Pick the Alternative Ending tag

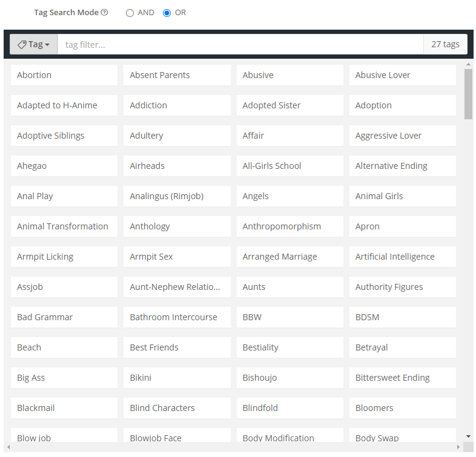pos(402,166)
